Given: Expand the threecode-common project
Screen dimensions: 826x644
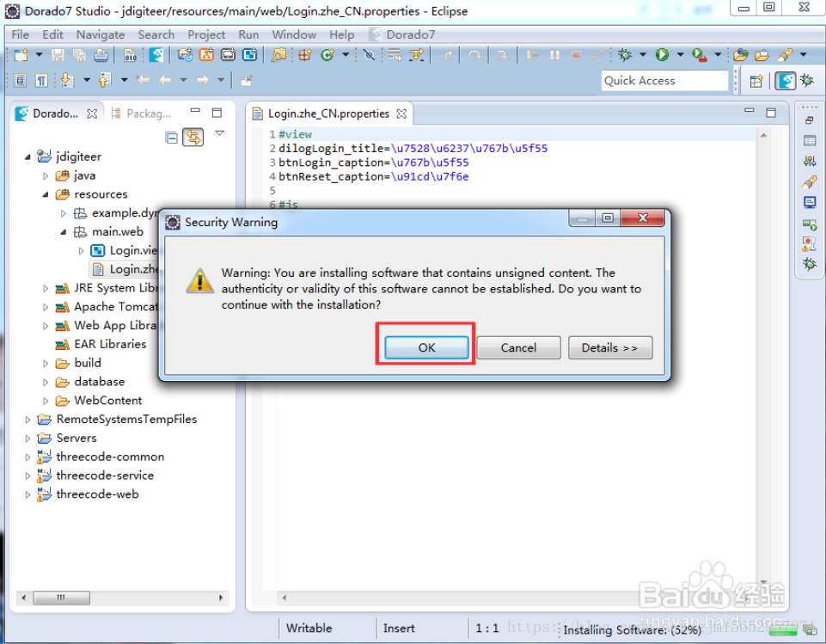Looking at the screenshot, I should (x=28, y=457).
